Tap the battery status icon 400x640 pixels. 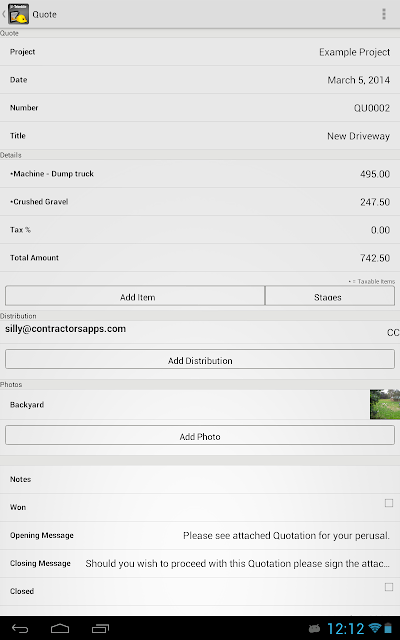(388, 628)
